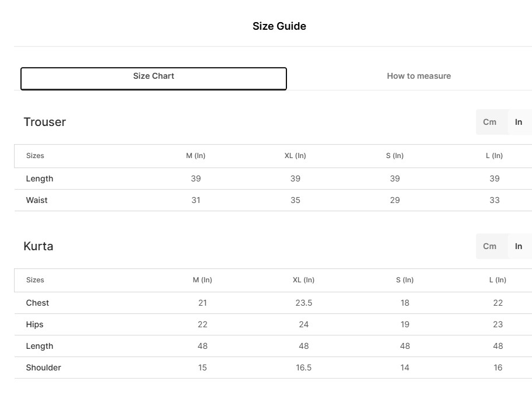This screenshot has height=399, width=532.
Task: Click the Kurta XL shoulder value 16.5
Action: pos(303,367)
